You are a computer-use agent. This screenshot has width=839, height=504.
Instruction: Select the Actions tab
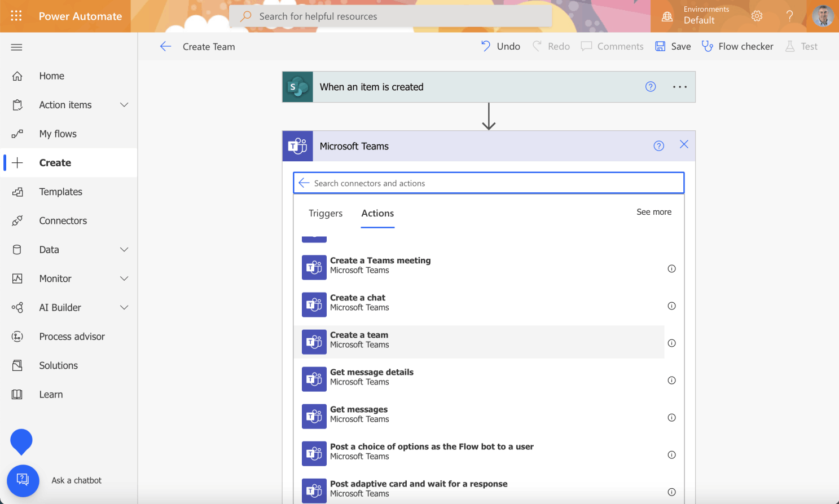pos(377,213)
